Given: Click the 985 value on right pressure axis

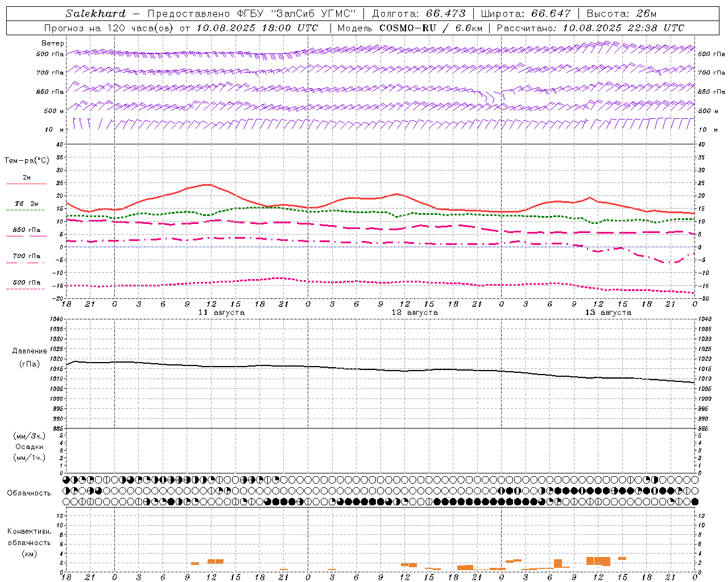Looking at the screenshot, I should [x=704, y=429].
